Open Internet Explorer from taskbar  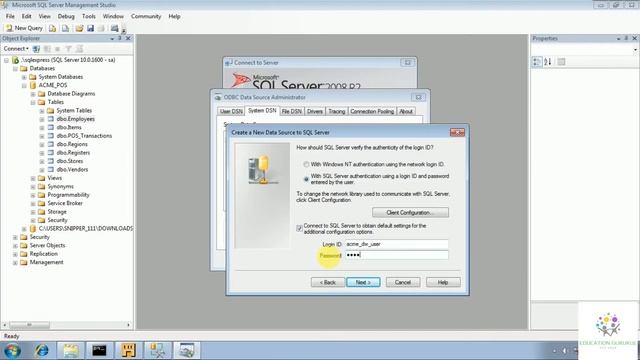coord(42,350)
